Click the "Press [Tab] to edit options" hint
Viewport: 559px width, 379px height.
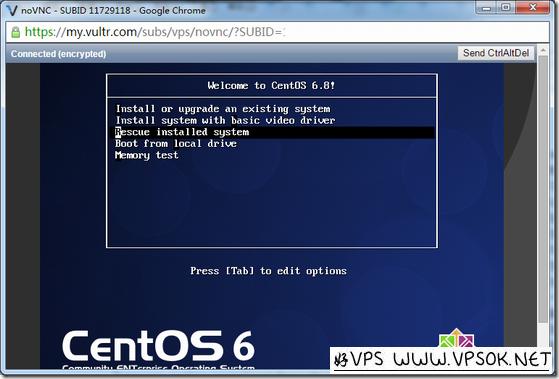click(268, 271)
